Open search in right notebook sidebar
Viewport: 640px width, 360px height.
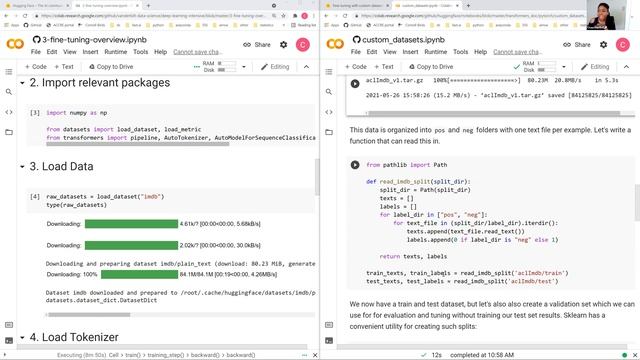pos(329,92)
